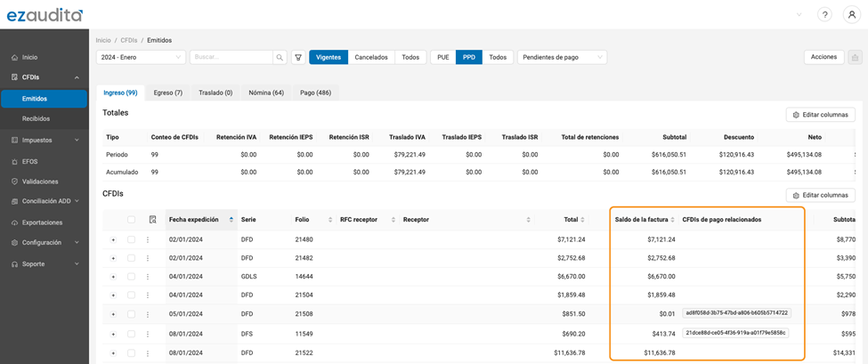
Task: Switch to the Nómina (64) tab
Action: pos(266,93)
